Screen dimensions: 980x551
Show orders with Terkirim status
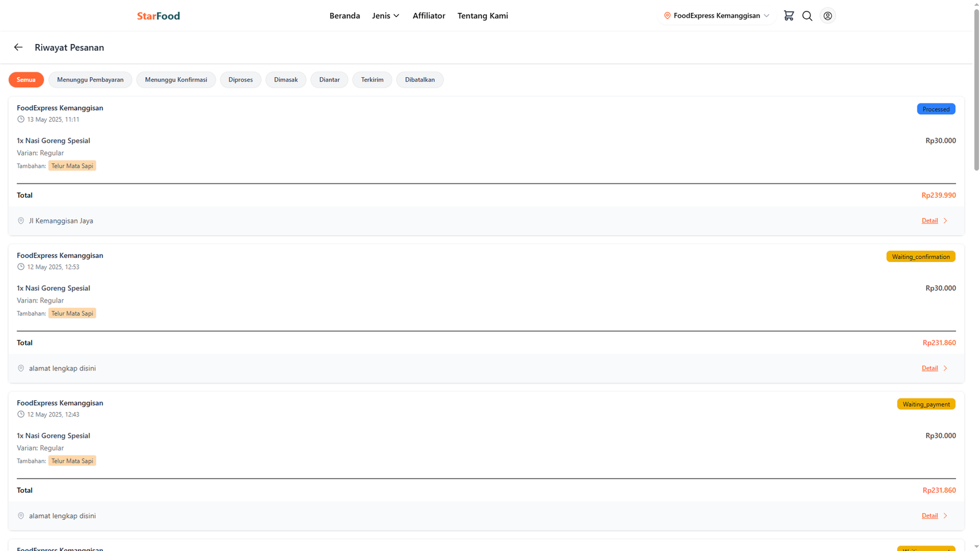[372, 80]
